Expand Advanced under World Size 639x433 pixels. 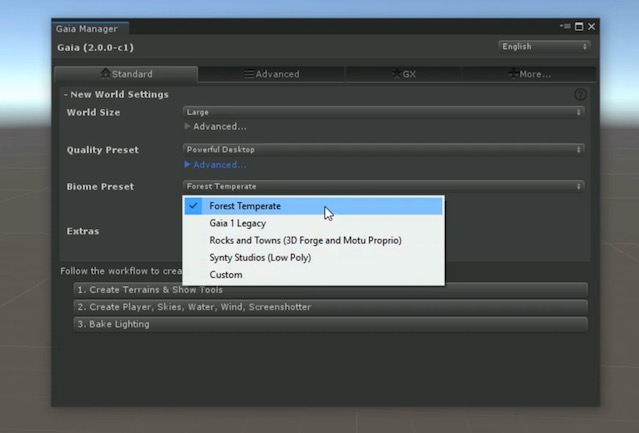click(216, 127)
